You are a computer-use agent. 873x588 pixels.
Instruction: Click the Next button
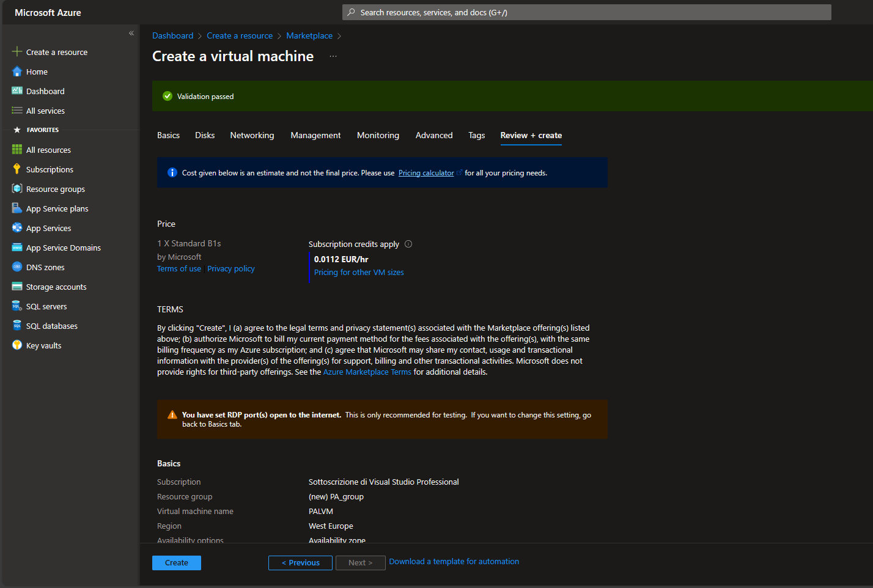(361, 563)
